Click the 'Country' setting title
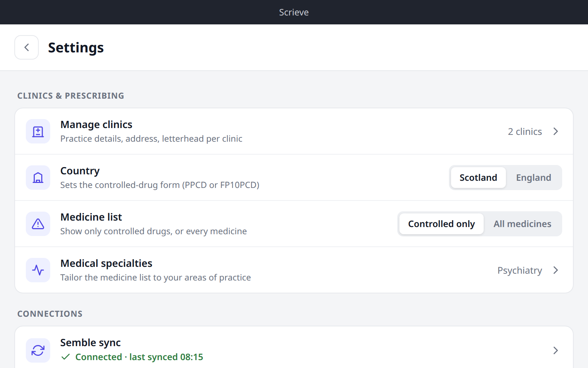 [80, 171]
